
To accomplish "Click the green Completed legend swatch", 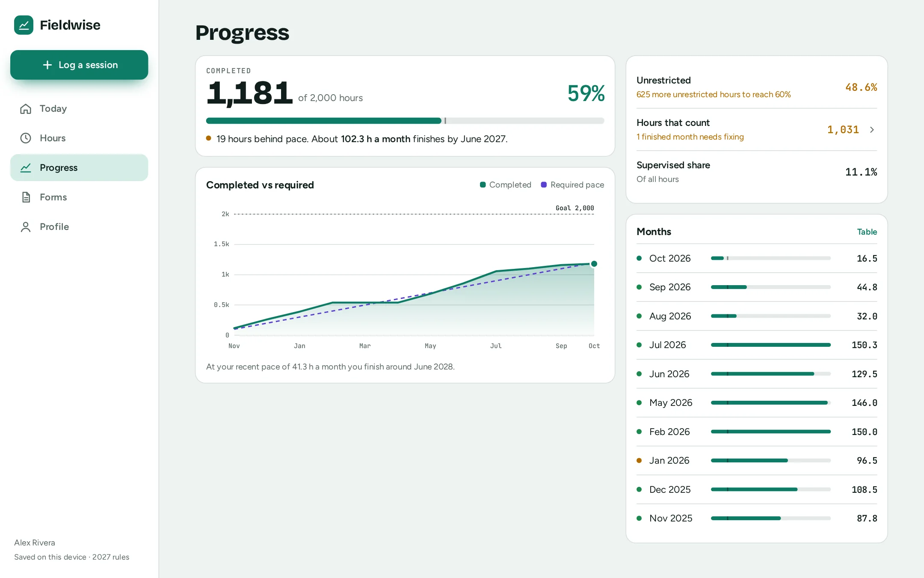I will point(483,185).
